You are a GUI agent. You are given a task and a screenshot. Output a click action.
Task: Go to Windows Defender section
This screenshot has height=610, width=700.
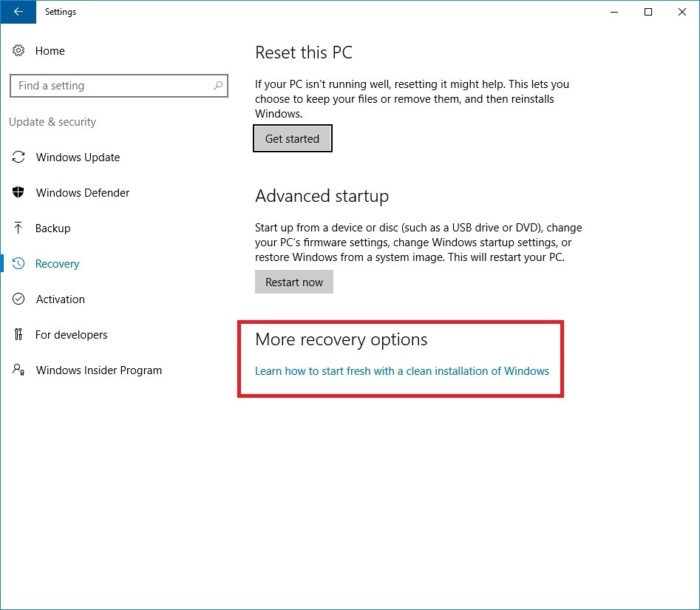tap(83, 192)
